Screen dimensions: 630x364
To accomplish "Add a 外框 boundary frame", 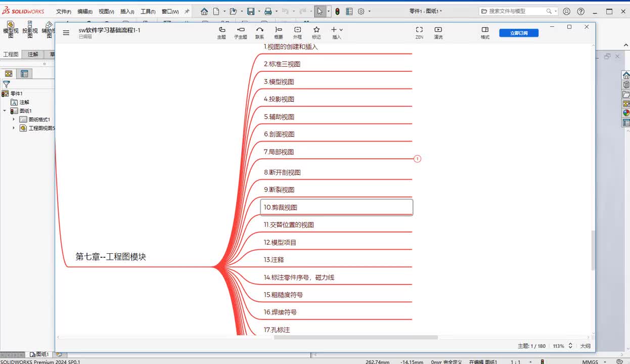I will [x=297, y=33].
